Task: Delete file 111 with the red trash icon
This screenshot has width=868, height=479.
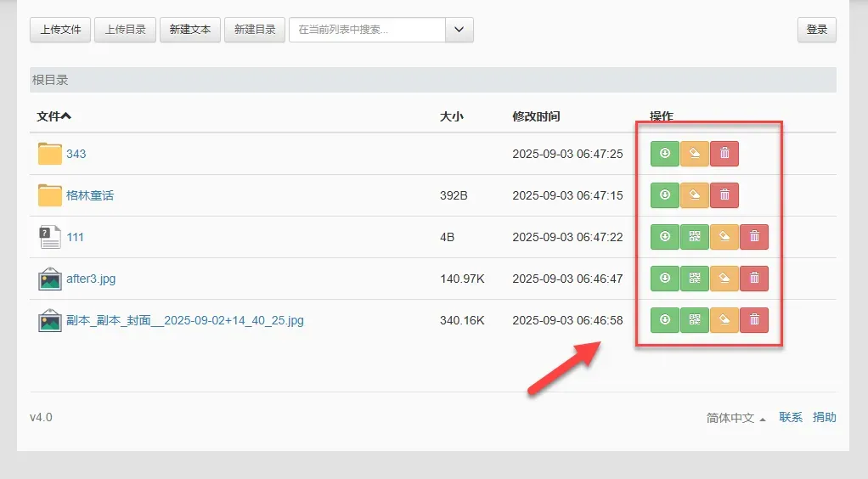Action: coord(754,237)
